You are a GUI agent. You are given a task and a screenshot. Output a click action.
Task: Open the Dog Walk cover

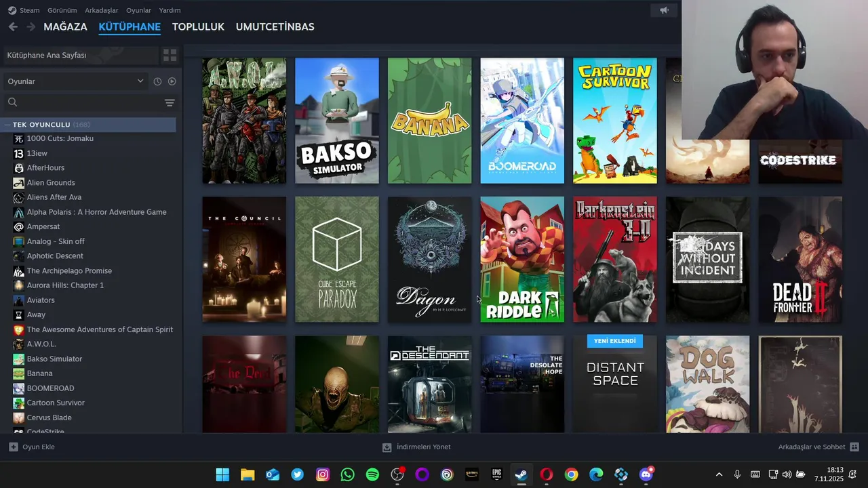(x=707, y=384)
